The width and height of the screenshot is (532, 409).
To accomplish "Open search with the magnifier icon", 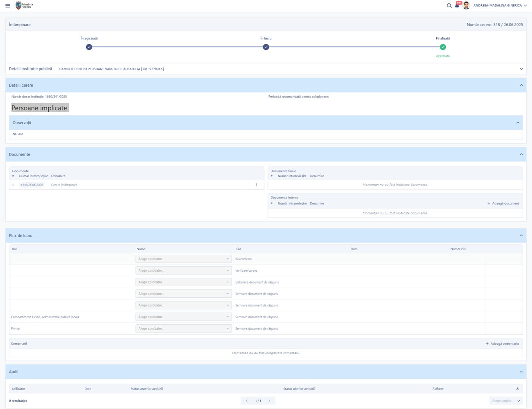I will point(449,6).
